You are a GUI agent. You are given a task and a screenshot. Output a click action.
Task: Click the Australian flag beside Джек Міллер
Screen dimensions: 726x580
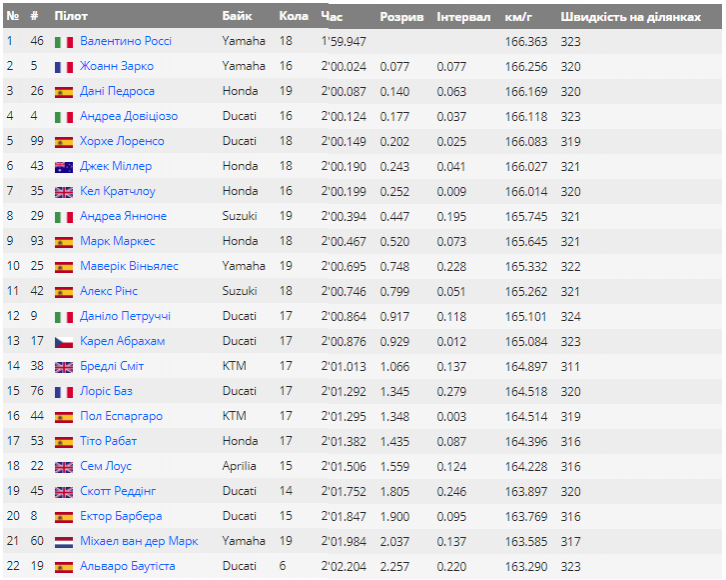(64, 167)
